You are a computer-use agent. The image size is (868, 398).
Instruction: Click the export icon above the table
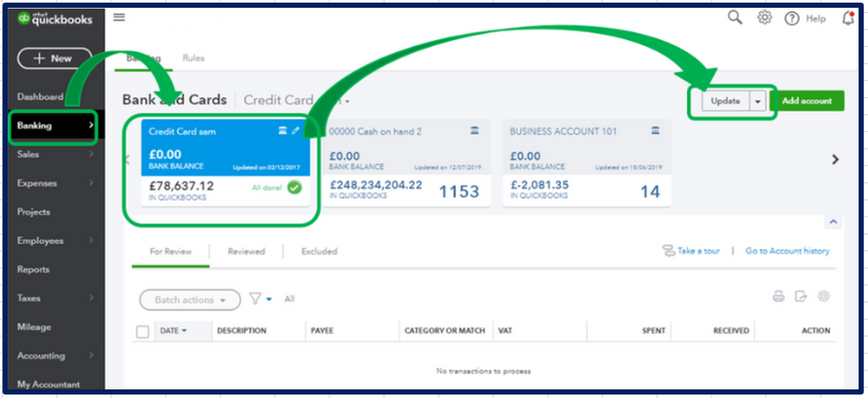(801, 297)
